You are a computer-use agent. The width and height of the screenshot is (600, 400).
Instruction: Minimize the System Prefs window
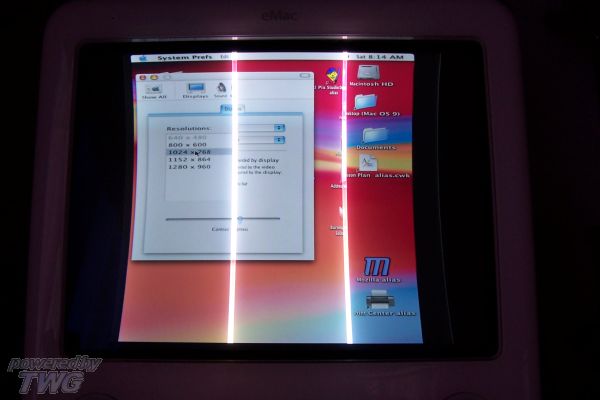154,77
